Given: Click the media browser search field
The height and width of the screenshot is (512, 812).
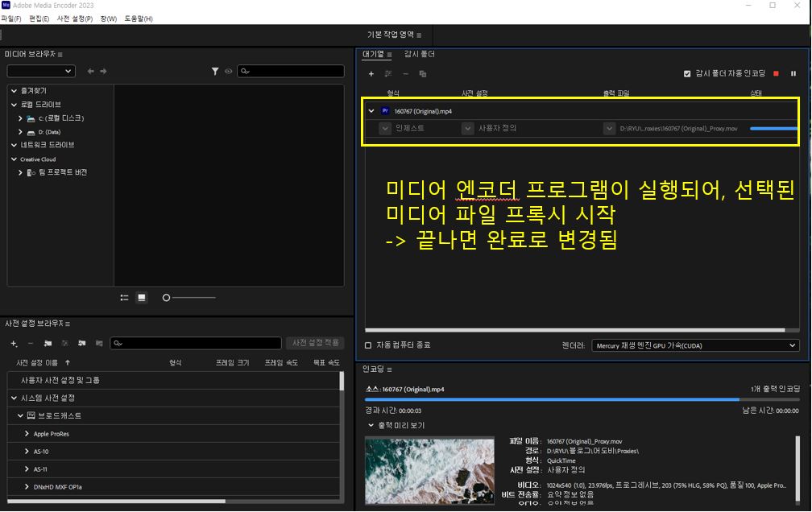Looking at the screenshot, I should pos(291,72).
